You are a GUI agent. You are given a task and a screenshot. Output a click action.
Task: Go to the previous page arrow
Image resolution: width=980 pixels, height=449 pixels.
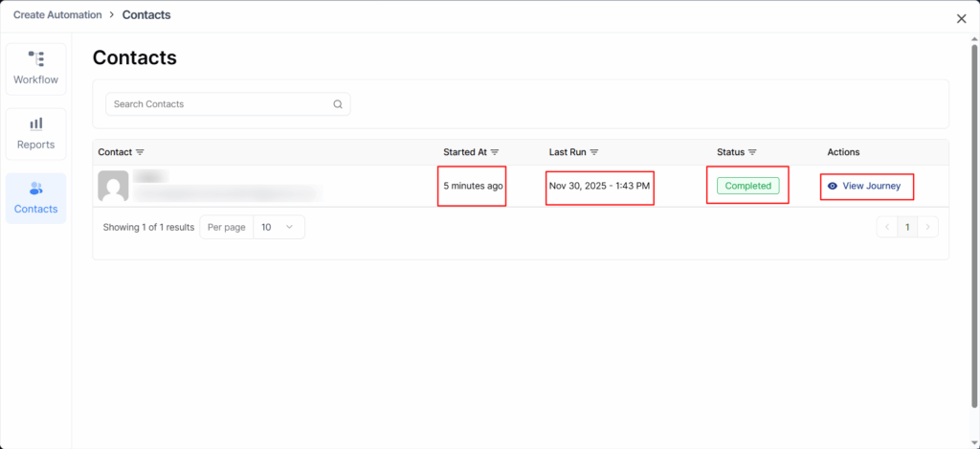pos(886,227)
